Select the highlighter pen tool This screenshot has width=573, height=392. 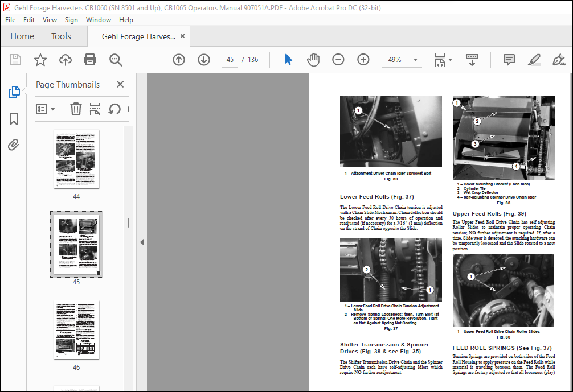pos(534,60)
